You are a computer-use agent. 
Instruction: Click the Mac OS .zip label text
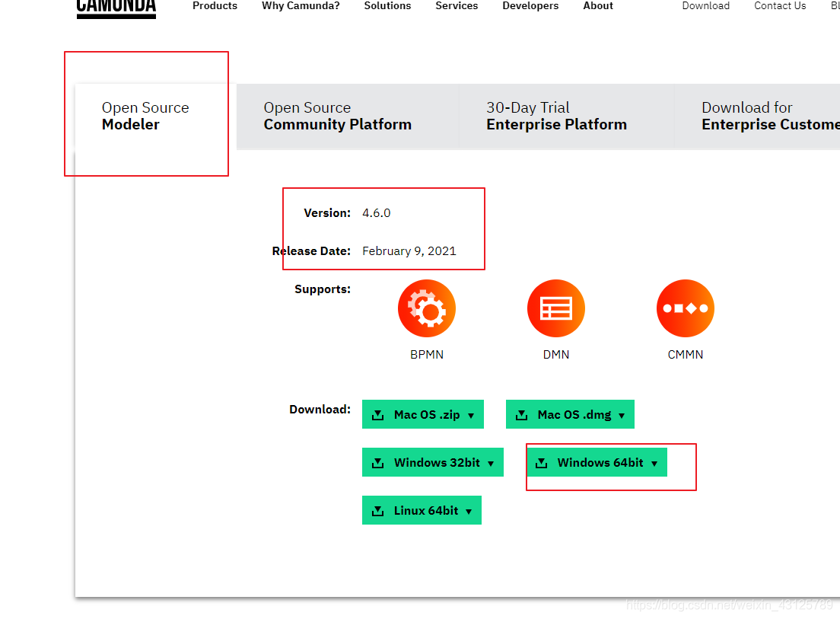[x=427, y=415]
